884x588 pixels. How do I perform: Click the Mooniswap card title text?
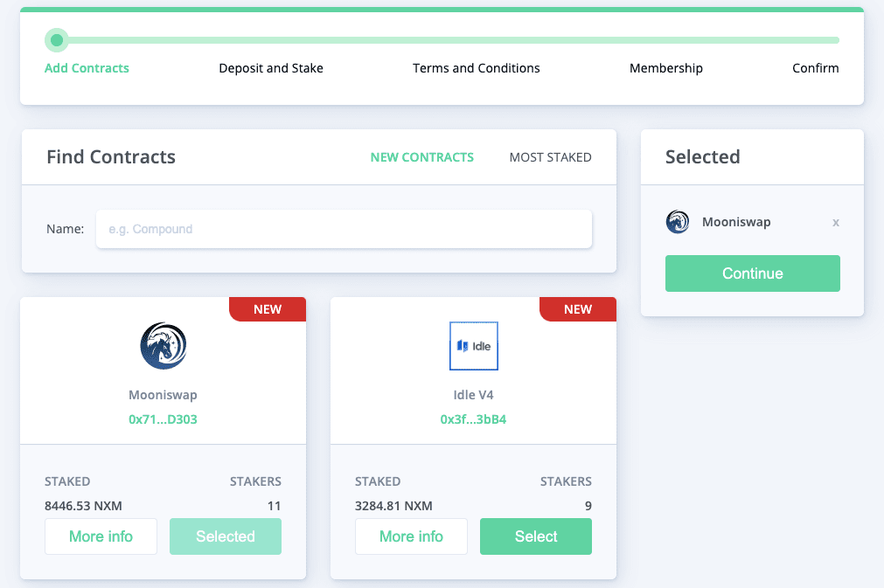click(x=163, y=395)
